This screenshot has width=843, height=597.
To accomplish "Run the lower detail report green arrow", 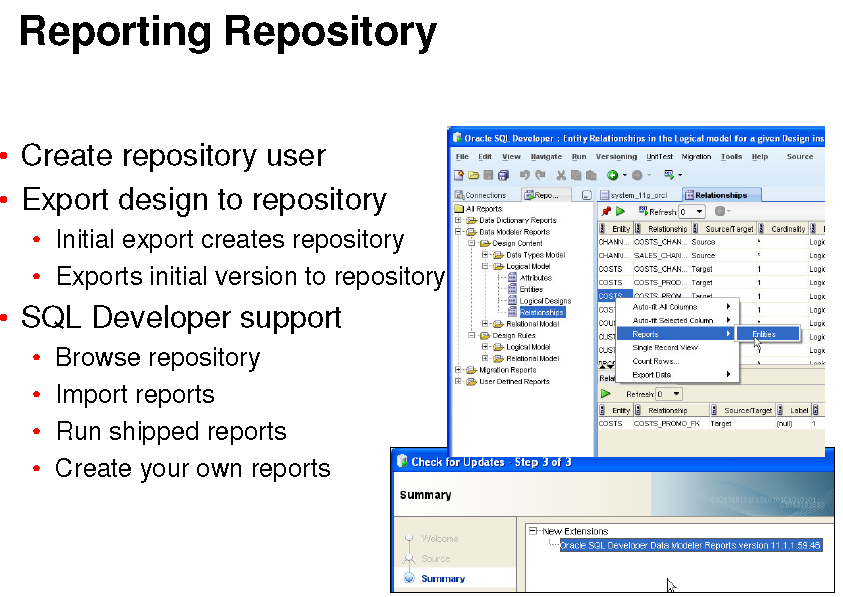I will click(606, 394).
